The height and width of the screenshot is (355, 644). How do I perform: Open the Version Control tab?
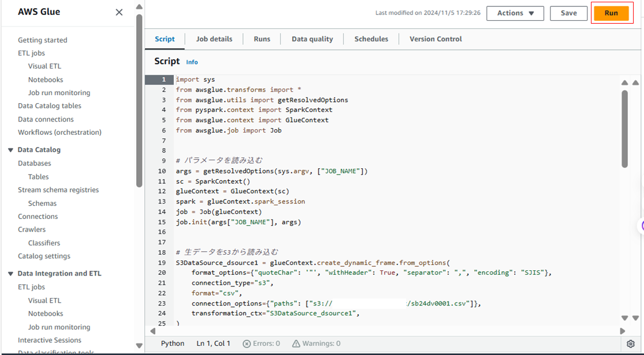click(x=436, y=39)
